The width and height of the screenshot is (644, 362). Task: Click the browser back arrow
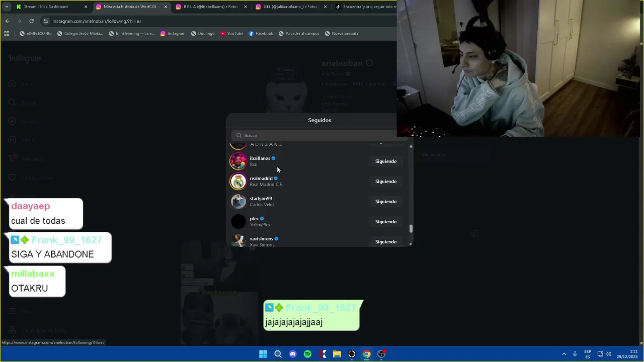pos(7,21)
